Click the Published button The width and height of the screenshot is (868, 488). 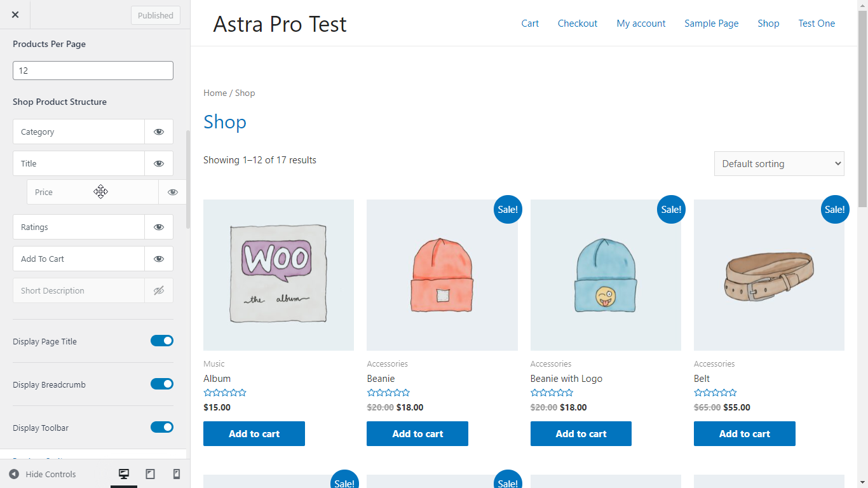click(x=156, y=15)
